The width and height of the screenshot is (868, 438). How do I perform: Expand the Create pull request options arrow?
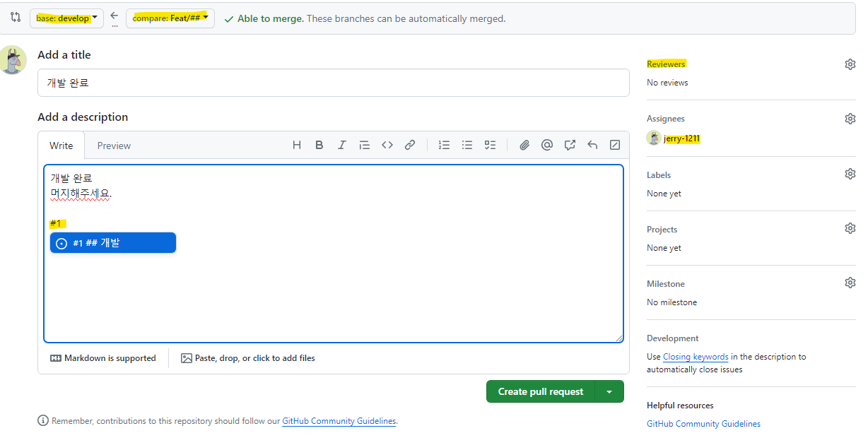coord(609,391)
